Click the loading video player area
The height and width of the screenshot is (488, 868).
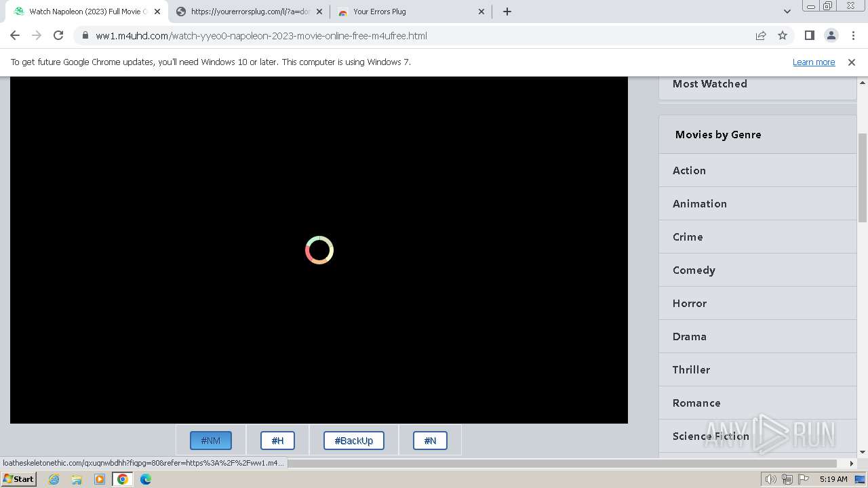[319, 250]
